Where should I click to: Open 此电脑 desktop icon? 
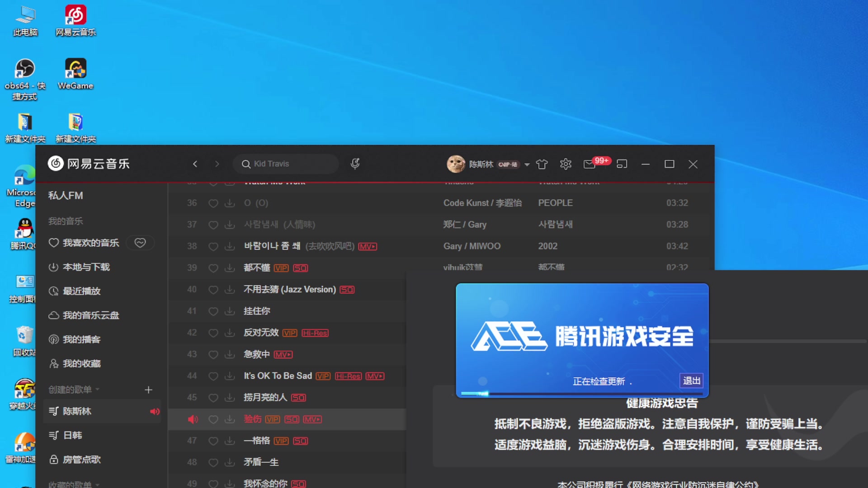(25, 21)
